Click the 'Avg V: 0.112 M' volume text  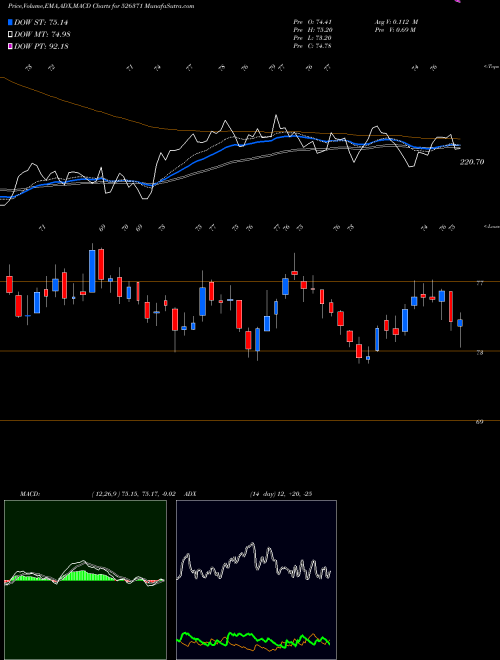pos(396,22)
